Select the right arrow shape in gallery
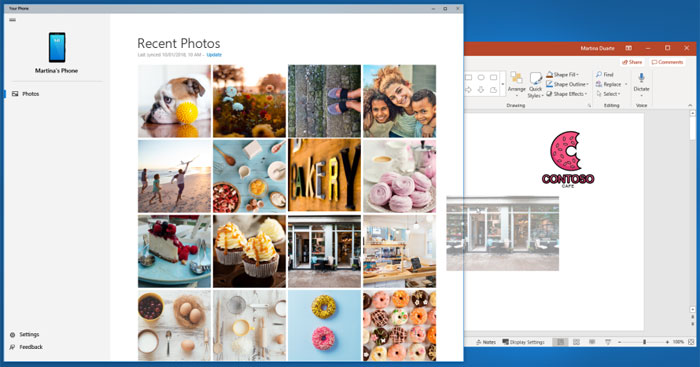 (x=469, y=90)
